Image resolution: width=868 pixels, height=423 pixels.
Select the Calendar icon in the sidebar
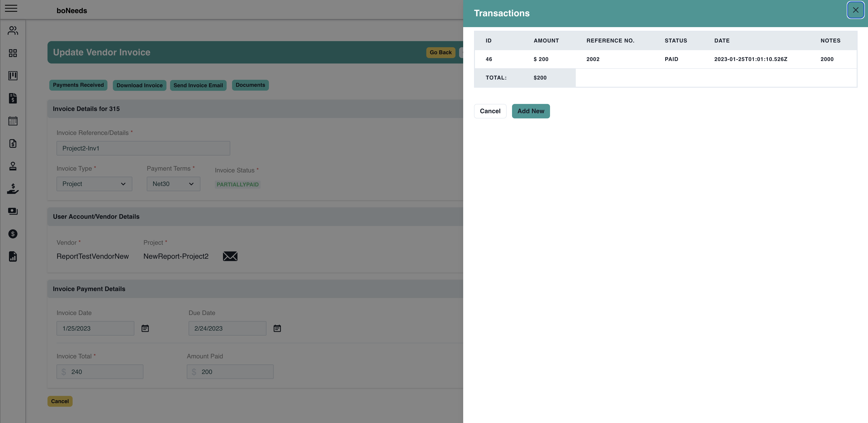coord(12,121)
